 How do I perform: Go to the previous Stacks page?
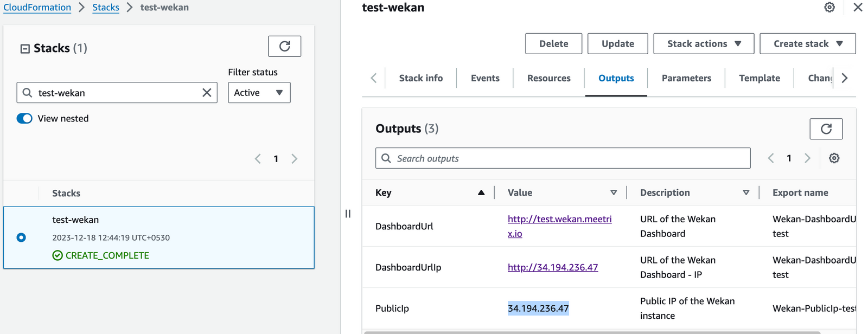[x=258, y=159]
